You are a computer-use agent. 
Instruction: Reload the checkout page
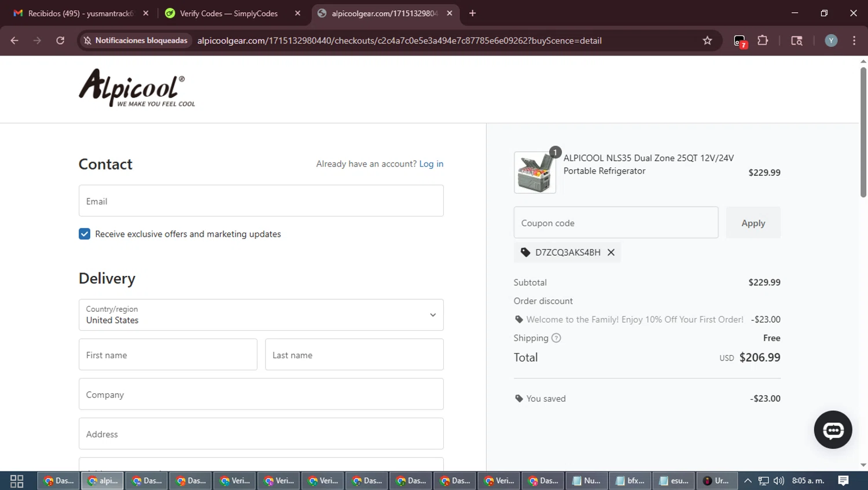pos(60,40)
